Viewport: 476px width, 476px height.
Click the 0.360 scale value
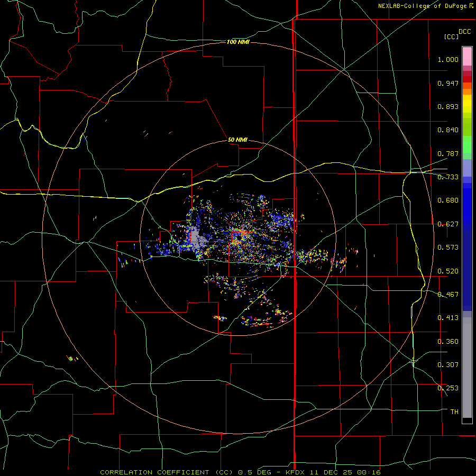click(448, 342)
